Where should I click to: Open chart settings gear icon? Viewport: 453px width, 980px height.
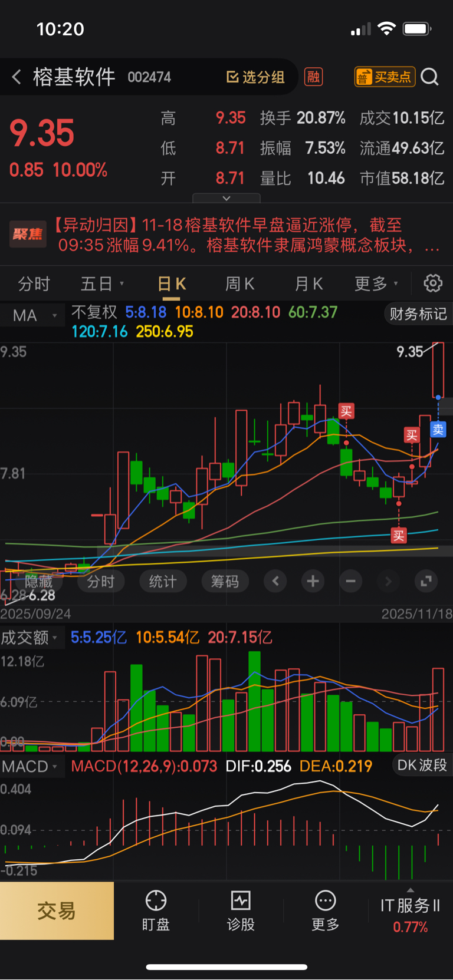(x=433, y=283)
